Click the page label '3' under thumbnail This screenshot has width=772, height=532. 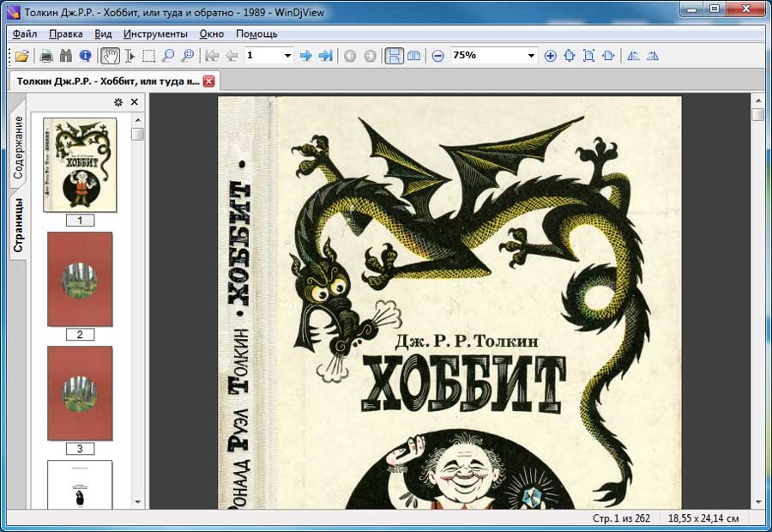pos(80,449)
